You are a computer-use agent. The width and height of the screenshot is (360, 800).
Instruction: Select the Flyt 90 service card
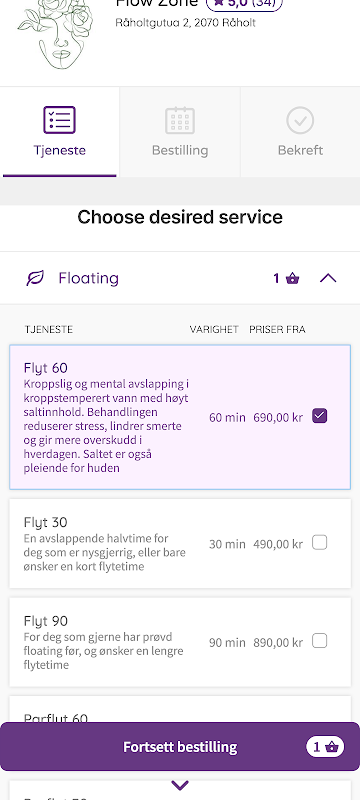[180, 642]
